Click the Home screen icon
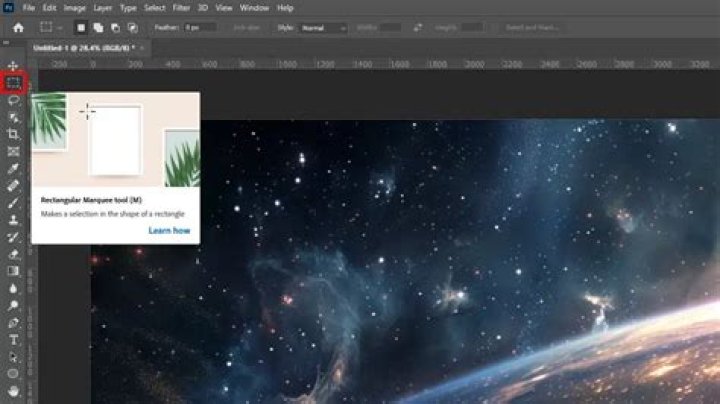The width and height of the screenshot is (720, 404). pos(18,28)
